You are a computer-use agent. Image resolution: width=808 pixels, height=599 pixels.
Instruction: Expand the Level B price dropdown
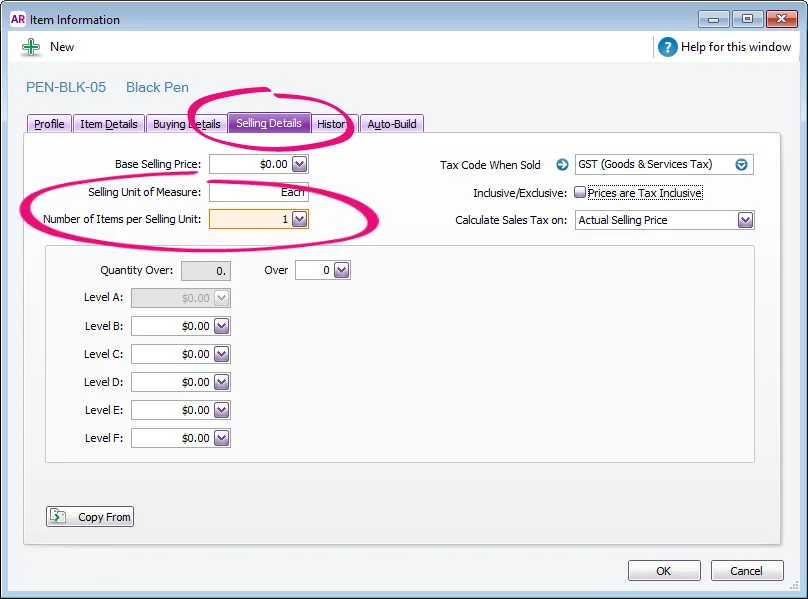pyautogui.click(x=222, y=326)
